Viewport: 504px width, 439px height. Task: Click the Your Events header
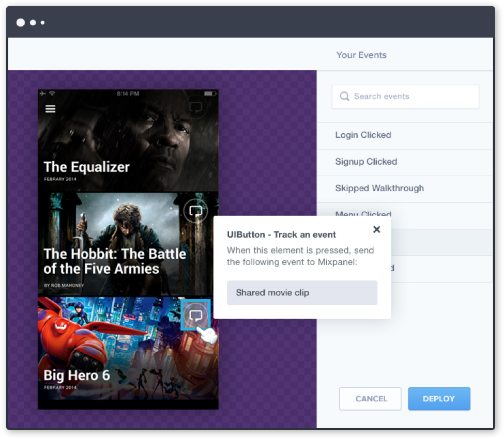pos(361,55)
